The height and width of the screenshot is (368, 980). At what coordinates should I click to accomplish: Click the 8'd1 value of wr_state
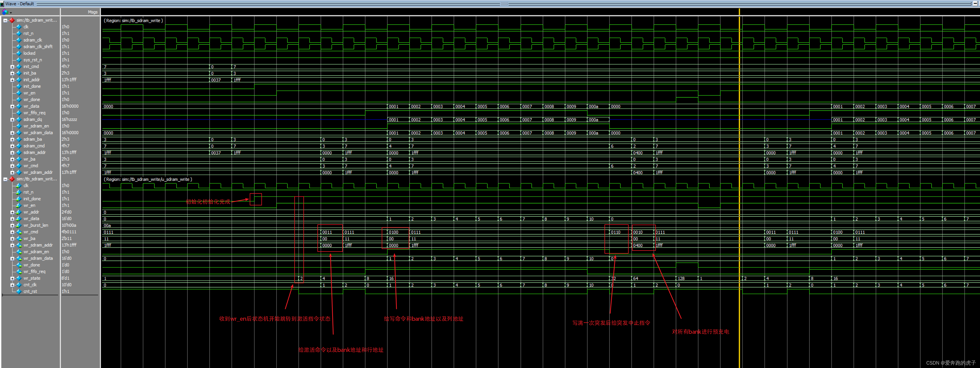[65, 278]
